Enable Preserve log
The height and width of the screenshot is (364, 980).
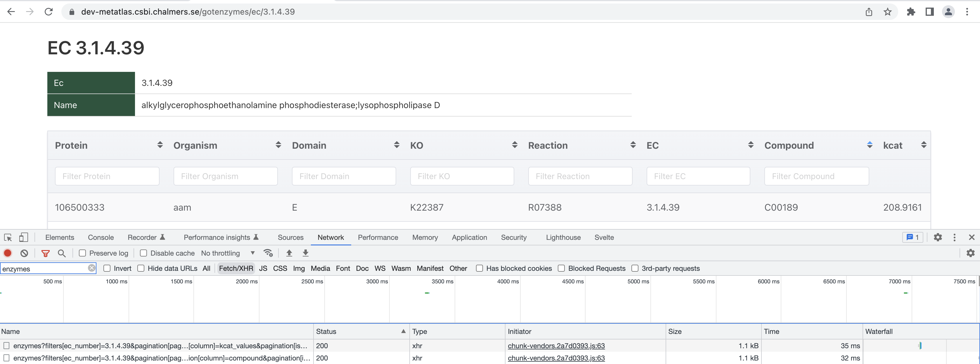(x=82, y=253)
